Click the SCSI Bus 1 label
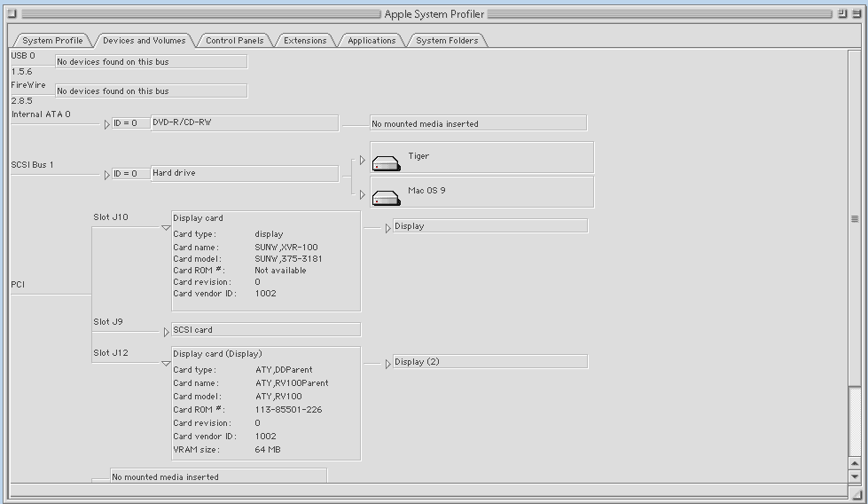Viewport: 868px width, 504px height. tap(32, 164)
